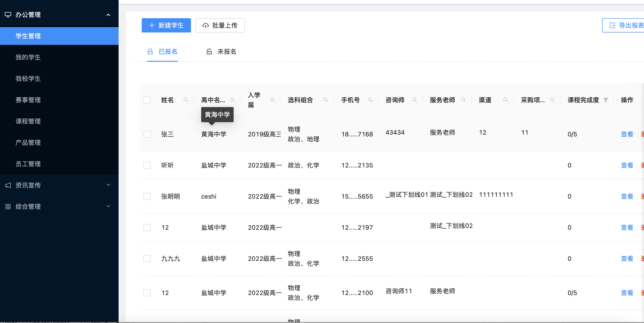Open search for 选科组合 column
The width and height of the screenshot is (644, 323).
coord(326,100)
